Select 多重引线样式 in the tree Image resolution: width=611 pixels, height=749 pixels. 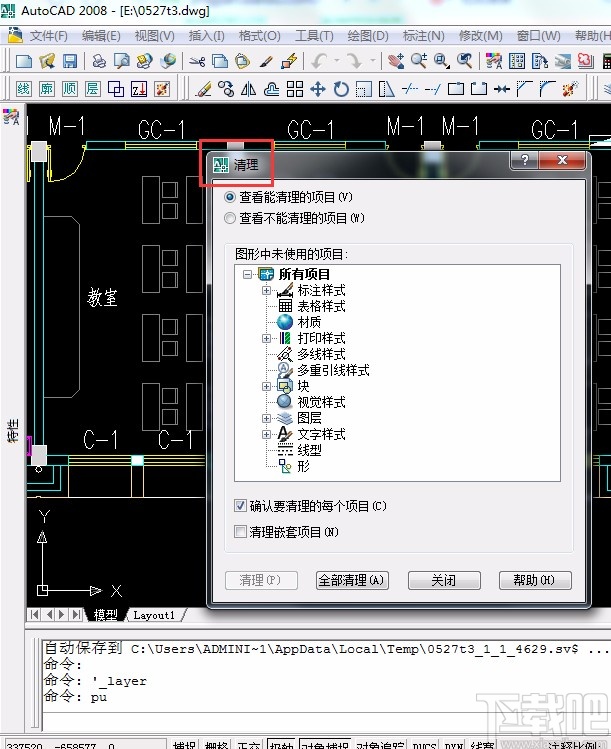[x=333, y=370]
